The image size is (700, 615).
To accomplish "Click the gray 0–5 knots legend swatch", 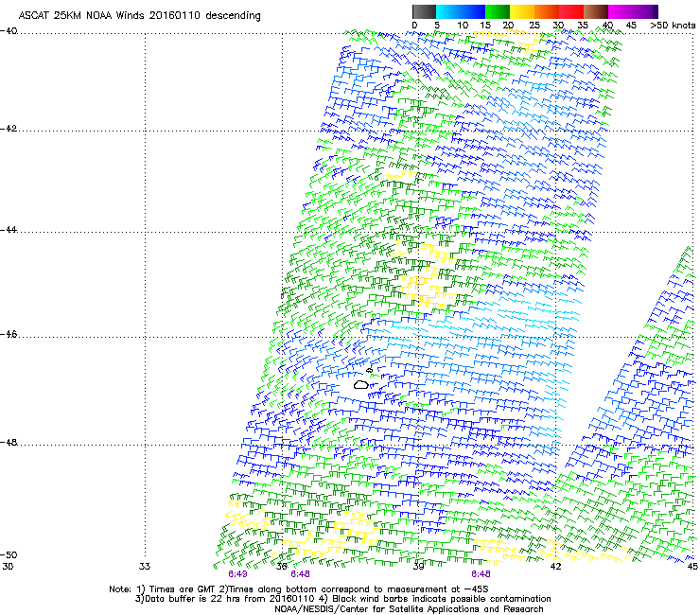I will point(425,11).
